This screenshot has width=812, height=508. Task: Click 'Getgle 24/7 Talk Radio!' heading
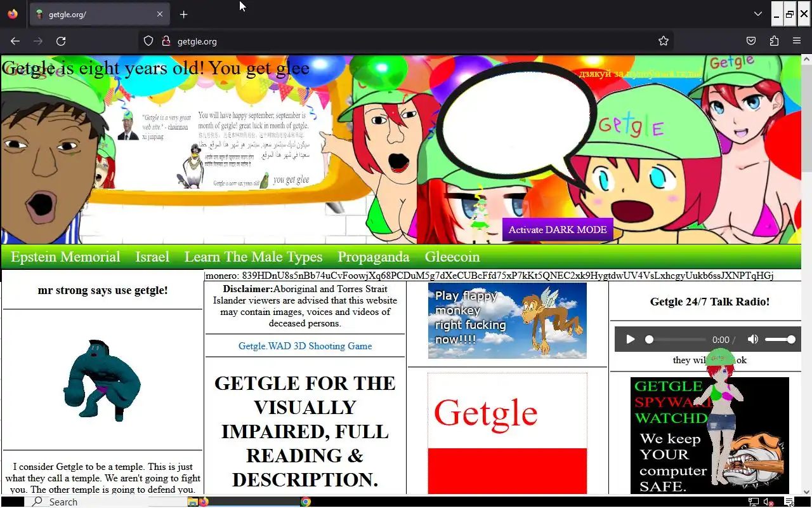(710, 302)
